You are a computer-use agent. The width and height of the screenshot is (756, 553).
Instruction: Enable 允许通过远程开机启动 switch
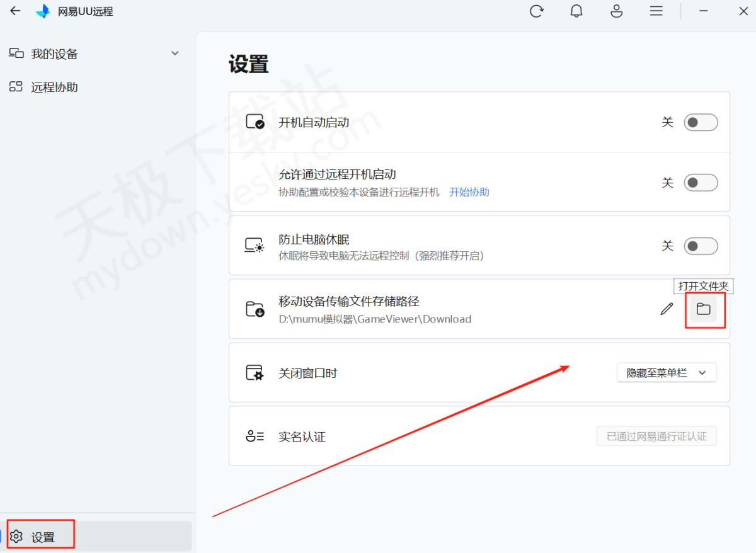click(x=701, y=183)
